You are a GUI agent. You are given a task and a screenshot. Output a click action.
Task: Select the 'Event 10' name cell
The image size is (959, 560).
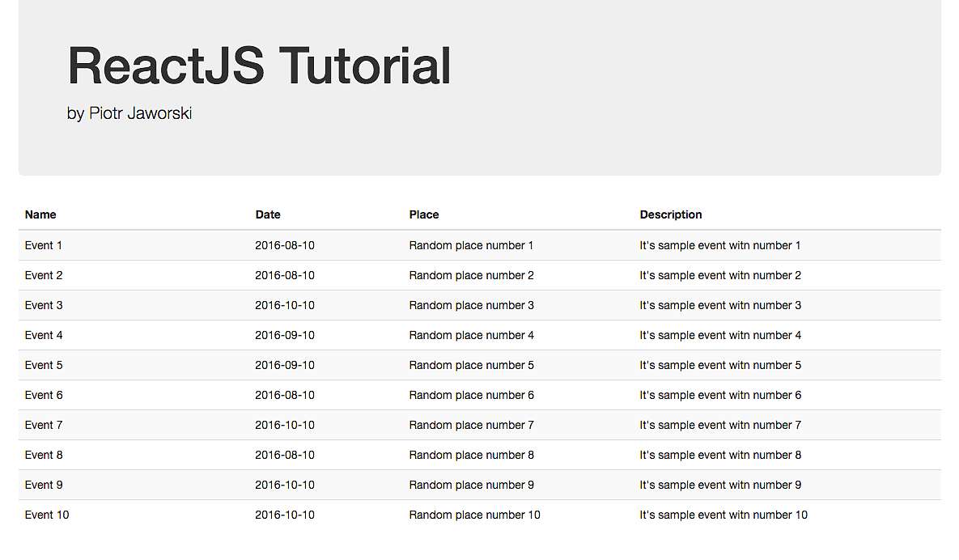tap(47, 515)
